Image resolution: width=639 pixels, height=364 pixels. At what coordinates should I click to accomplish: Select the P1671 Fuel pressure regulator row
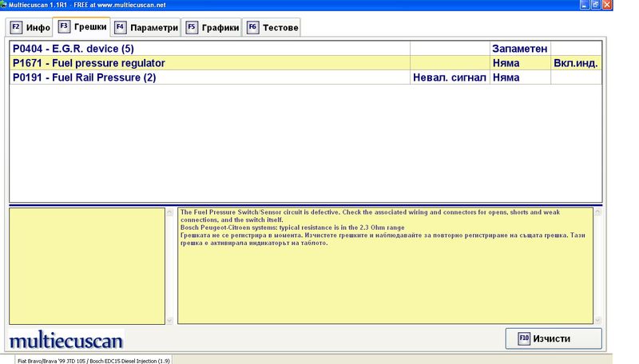[89, 63]
